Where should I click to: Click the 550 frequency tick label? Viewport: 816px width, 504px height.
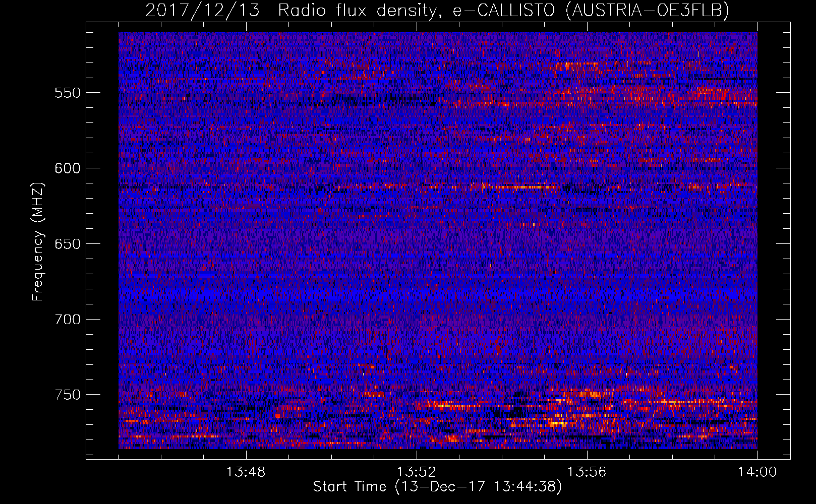(x=68, y=93)
